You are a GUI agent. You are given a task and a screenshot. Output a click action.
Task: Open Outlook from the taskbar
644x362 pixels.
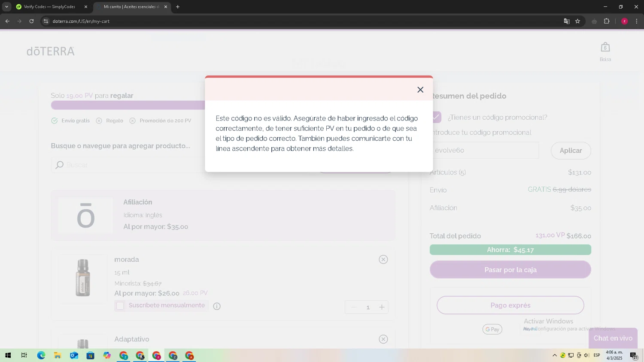pos(74,356)
